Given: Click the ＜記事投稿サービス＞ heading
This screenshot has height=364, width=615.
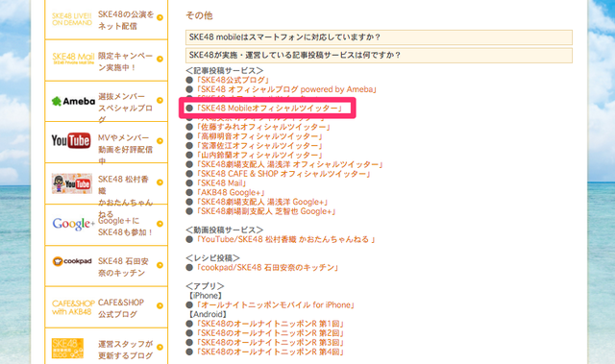Looking at the screenshot, I should pyautogui.click(x=225, y=70).
